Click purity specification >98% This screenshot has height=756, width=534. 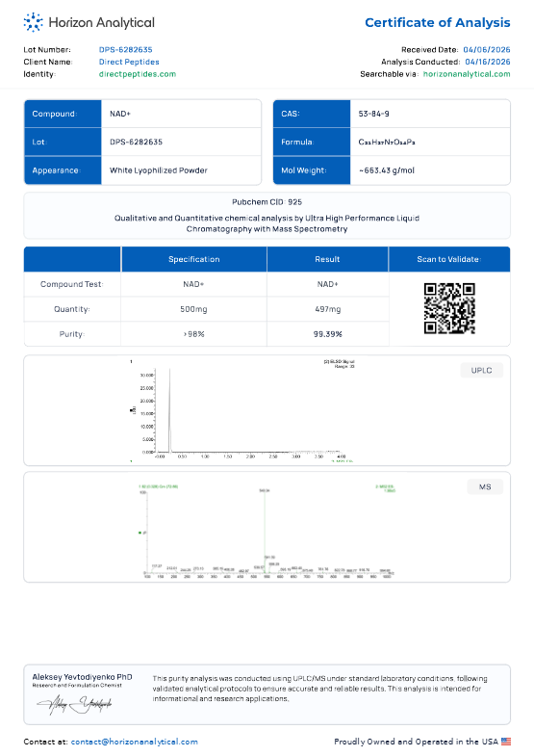point(193,334)
